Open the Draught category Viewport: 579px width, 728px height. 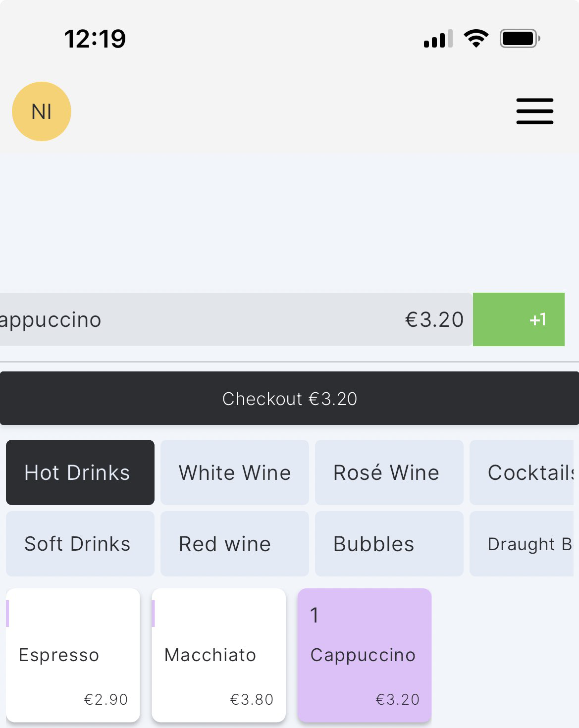[x=523, y=544]
